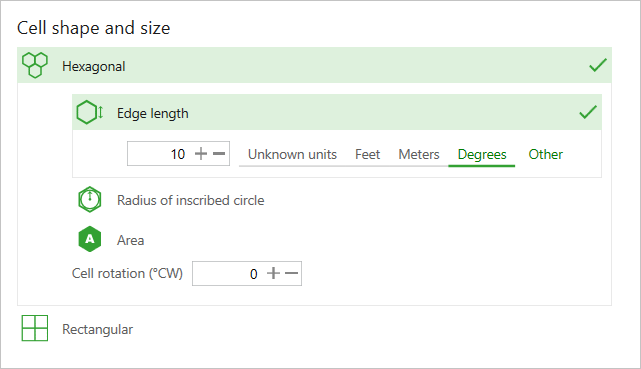Click the Radius of inscribed circle icon

coord(90,199)
